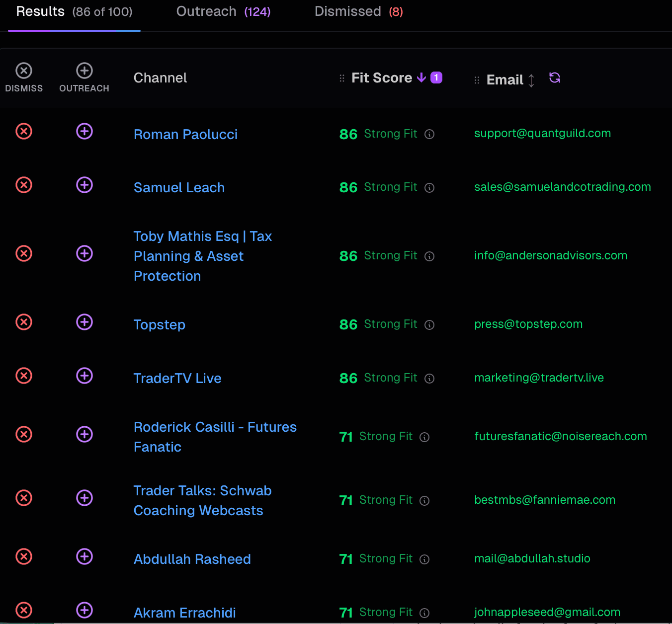672x624 pixels.
Task: Grab the Email column drag handle
Action: click(477, 80)
